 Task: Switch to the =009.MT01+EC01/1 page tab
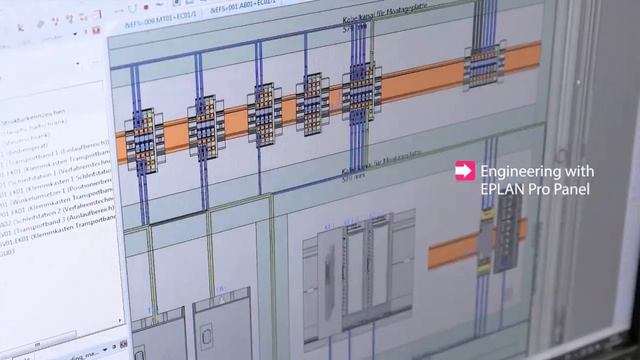161,19
